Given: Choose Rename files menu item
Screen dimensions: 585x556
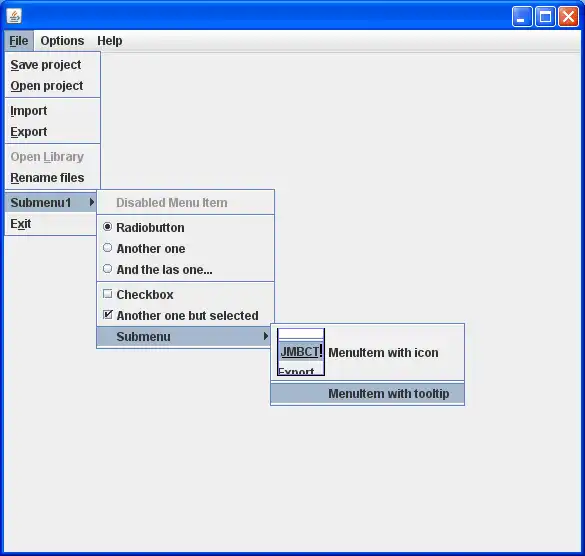Looking at the screenshot, I should (53, 178).
